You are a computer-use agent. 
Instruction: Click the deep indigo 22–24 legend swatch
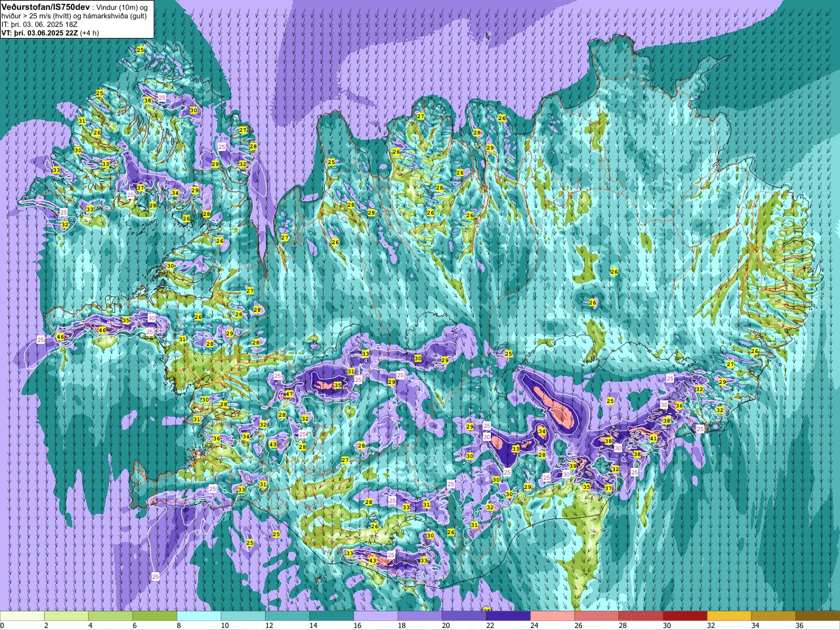tap(508, 616)
